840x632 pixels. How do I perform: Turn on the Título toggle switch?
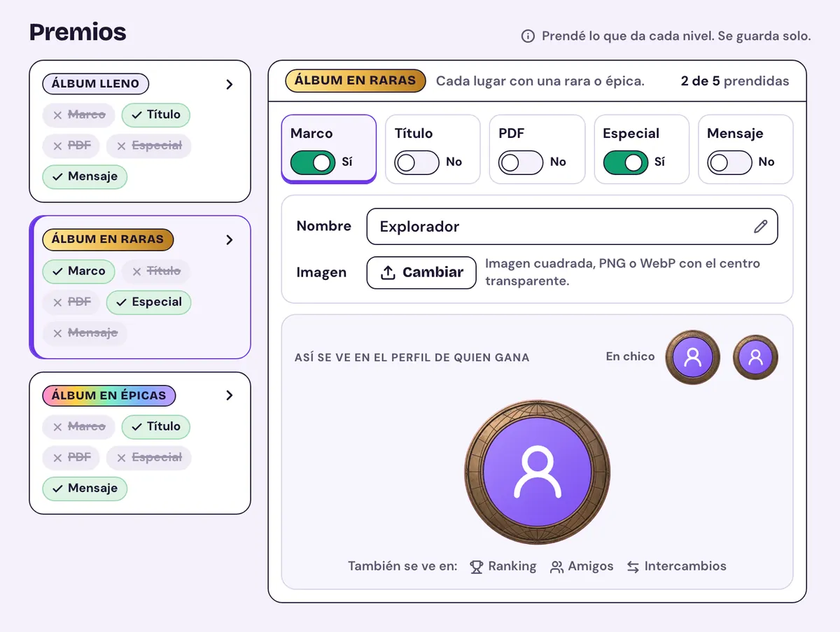[x=416, y=163]
